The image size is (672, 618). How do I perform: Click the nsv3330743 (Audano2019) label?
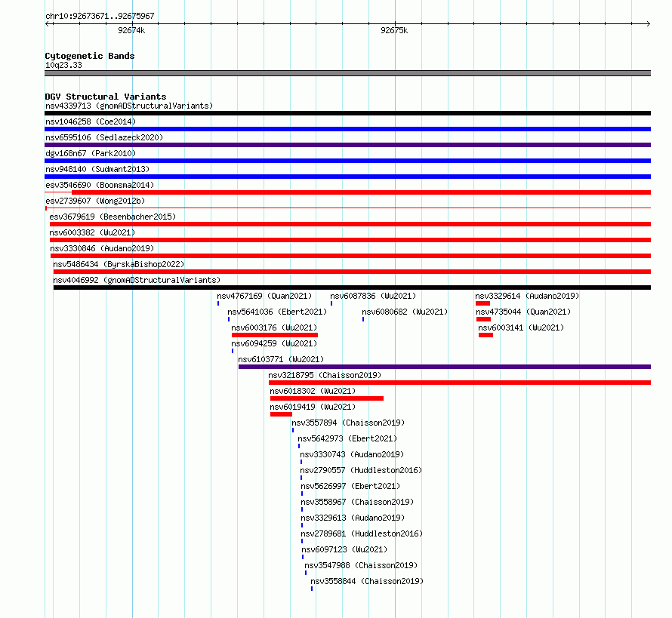tap(352, 454)
